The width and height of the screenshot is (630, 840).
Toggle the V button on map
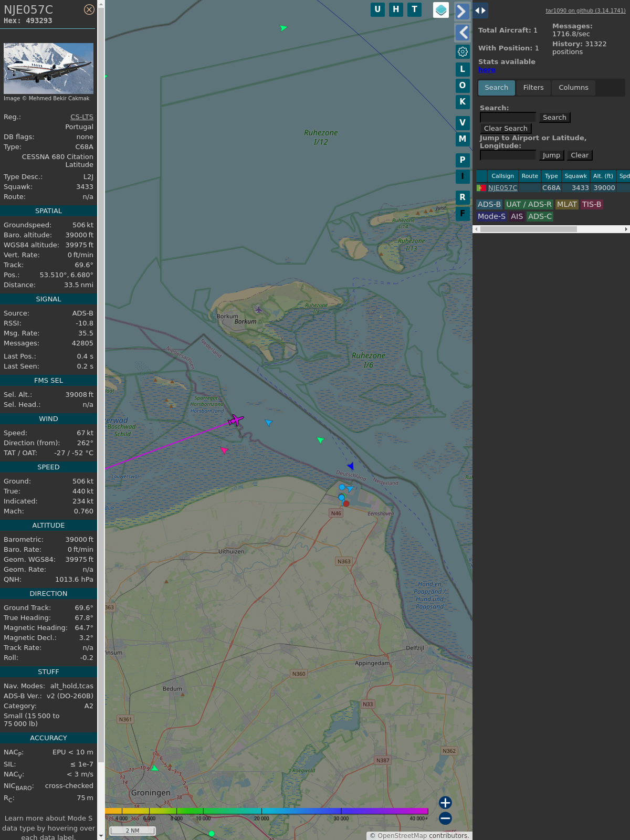[463, 123]
